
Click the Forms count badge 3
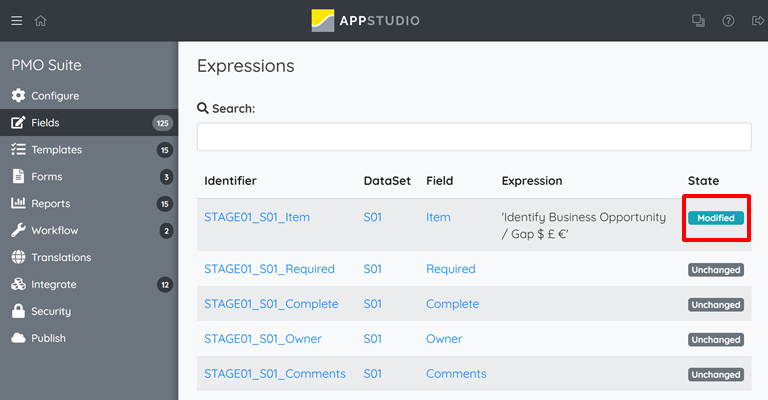tap(166, 177)
